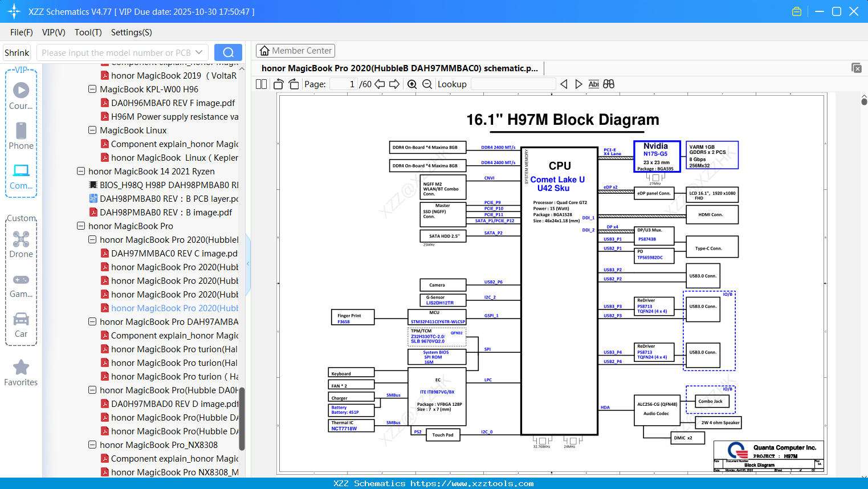Open the Car category
This screenshot has width=868, height=489.
click(21, 325)
